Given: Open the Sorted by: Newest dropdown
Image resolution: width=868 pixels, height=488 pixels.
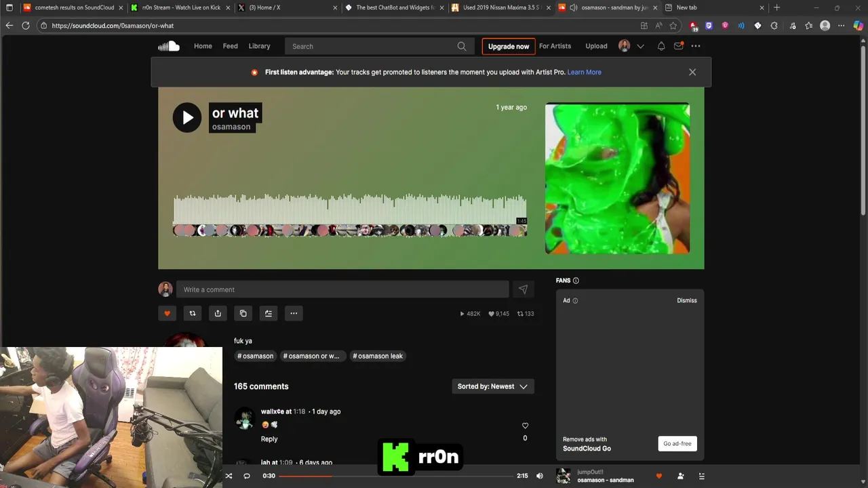Looking at the screenshot, I should (x=493, y=386).
